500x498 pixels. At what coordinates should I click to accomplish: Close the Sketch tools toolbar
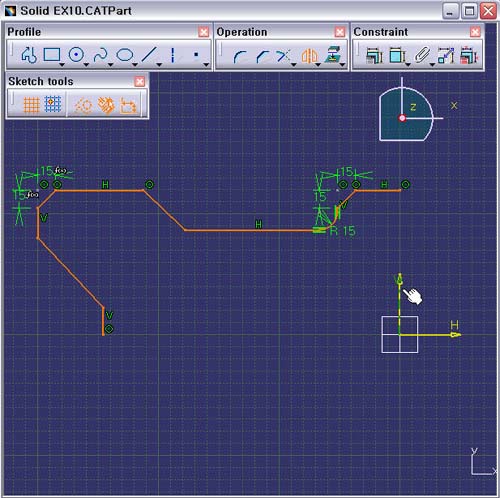coord(140,81)
